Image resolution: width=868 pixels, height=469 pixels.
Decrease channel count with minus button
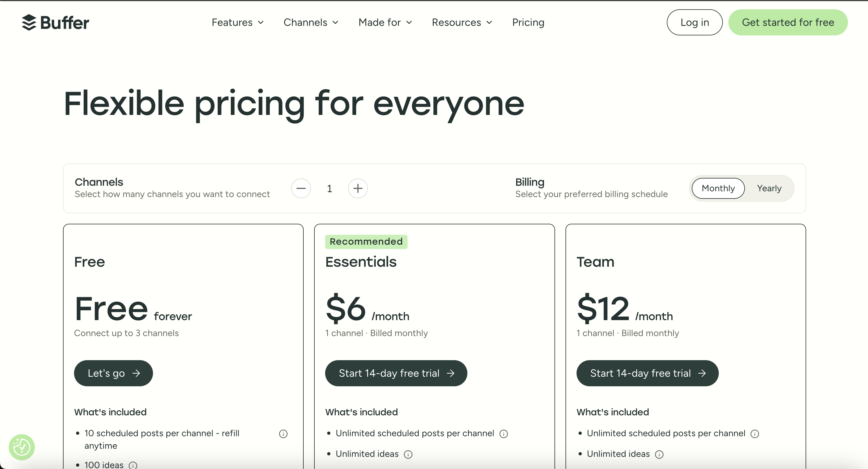[301, 188]
